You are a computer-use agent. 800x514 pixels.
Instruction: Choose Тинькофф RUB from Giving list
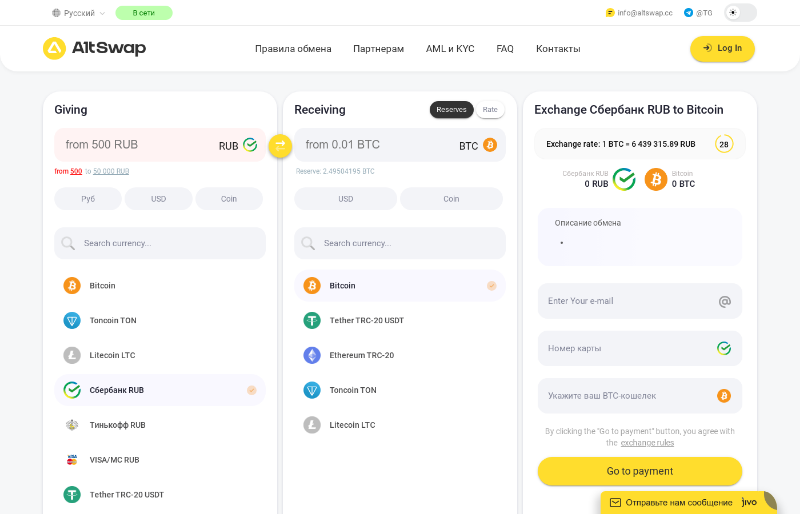pos(117,425)
